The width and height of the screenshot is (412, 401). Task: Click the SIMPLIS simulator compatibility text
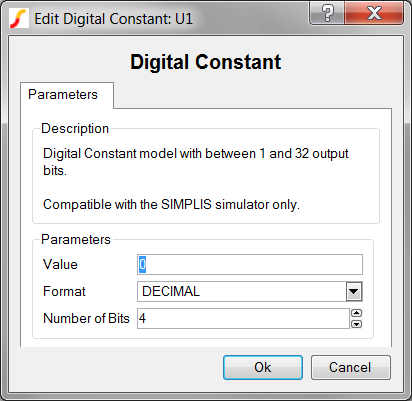click(171, 204)
